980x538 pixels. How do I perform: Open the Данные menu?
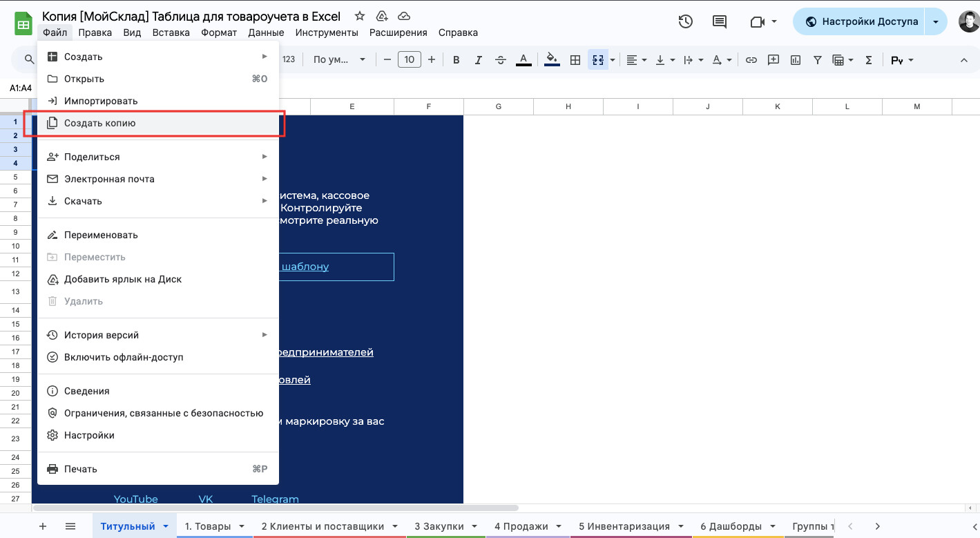click(266, 32)
